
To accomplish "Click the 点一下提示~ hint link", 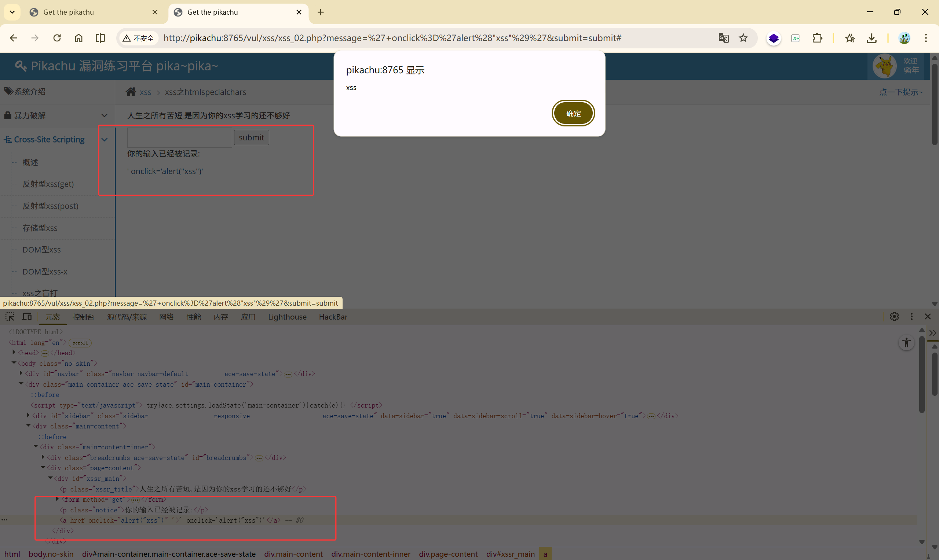I will pos(900,92).
